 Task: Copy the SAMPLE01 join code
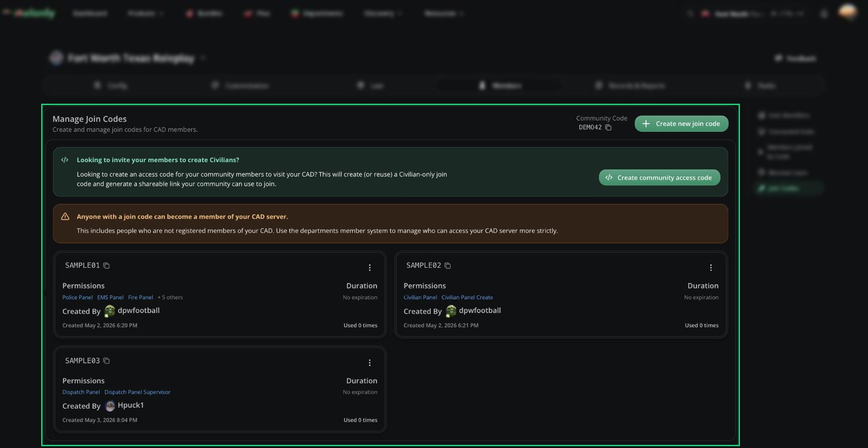click(106, 265)
